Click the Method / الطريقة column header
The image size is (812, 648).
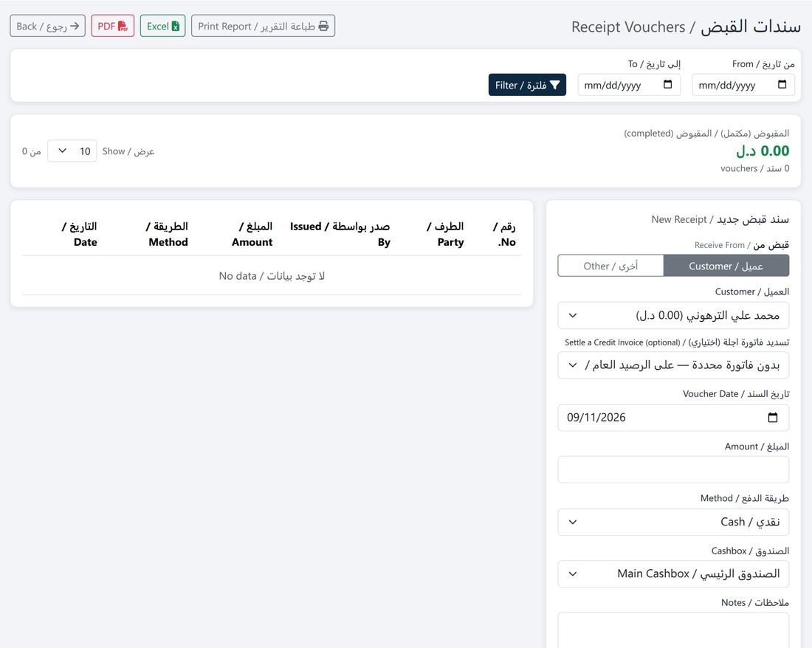(167, 234)
